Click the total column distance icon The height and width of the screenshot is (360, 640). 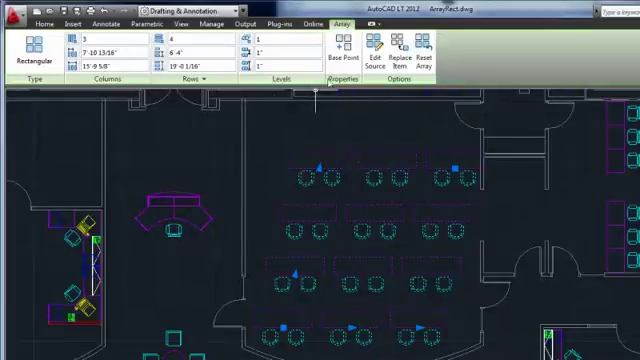point(72,66)
